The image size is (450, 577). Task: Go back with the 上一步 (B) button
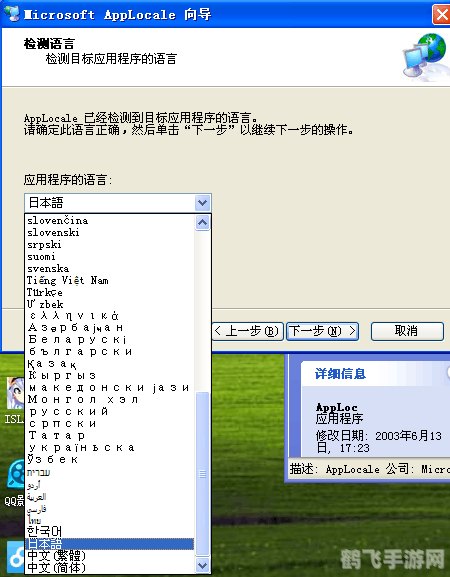pos(248,331)
